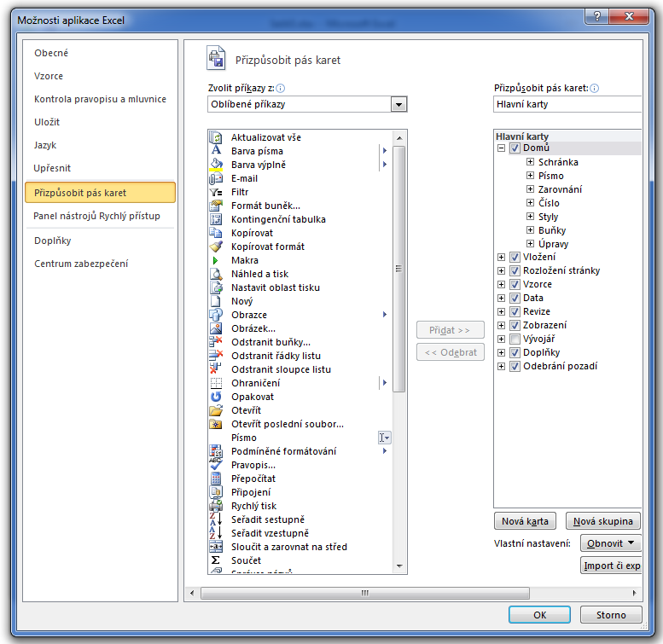The width and height of the screenshot is (663, 644).
Task: Select the E-mail command icon
Action: (216, 178)
